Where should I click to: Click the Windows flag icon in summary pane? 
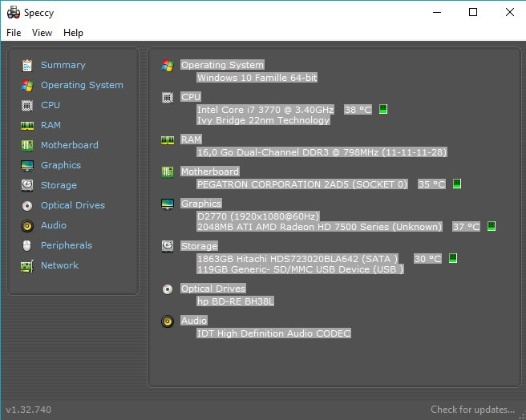(x=168, y=66)
